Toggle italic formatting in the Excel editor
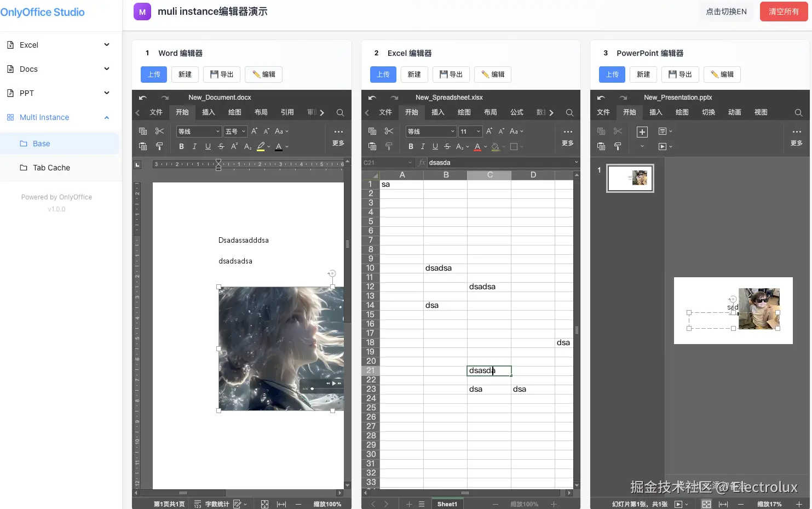 [x=423, y=146]
